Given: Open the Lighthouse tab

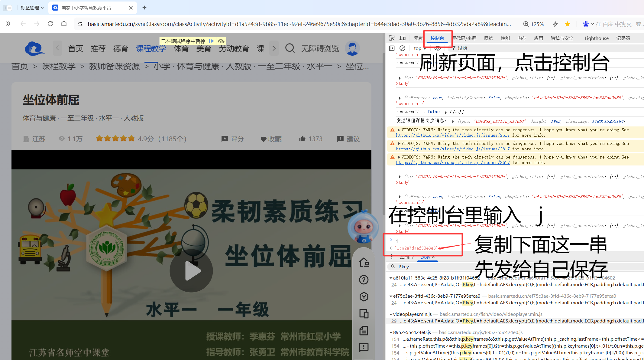Looking at the screenshot, I should click(x=597, y=38).
